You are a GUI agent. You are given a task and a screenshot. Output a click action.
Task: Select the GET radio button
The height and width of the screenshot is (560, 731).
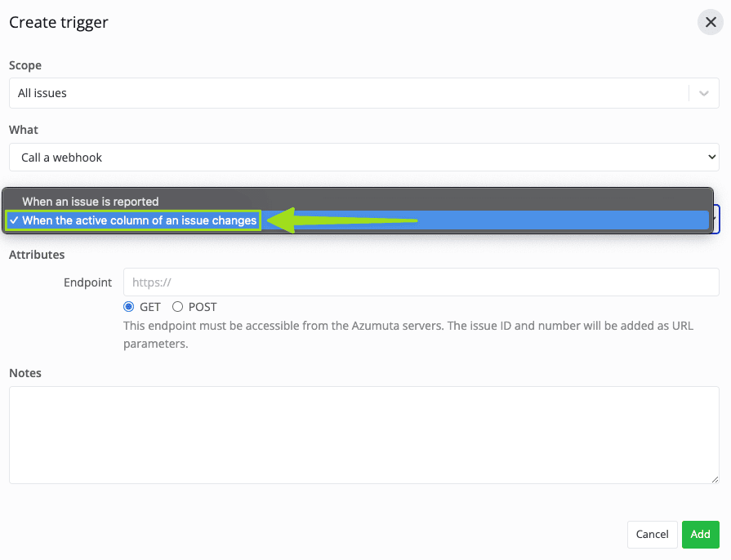point(130,306)
